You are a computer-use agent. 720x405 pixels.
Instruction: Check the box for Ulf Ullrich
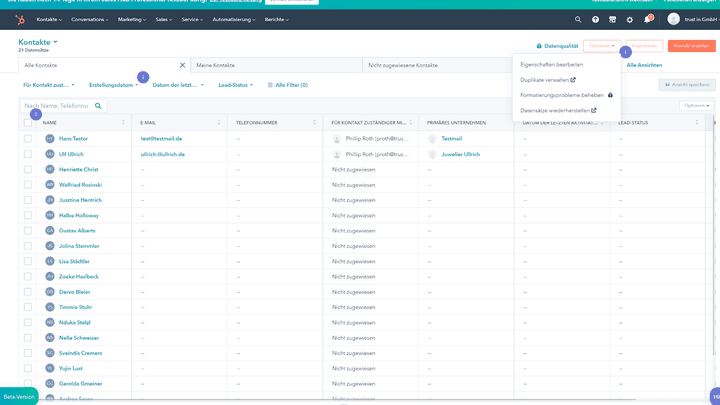[x=28, y=154]
